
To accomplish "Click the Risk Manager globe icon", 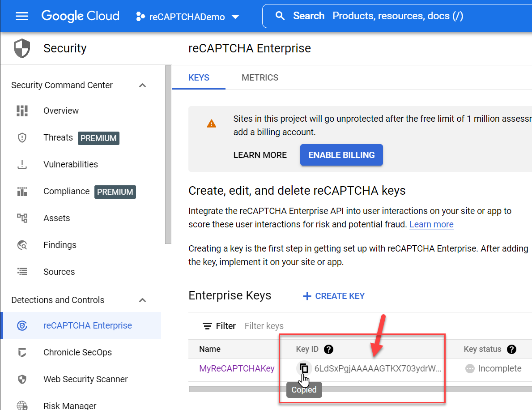I will 22,406.
